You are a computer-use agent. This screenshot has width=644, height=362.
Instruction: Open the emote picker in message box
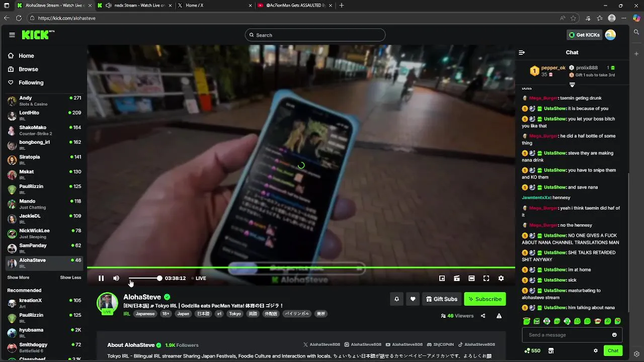pyautogui.click(x=614, y=335)
